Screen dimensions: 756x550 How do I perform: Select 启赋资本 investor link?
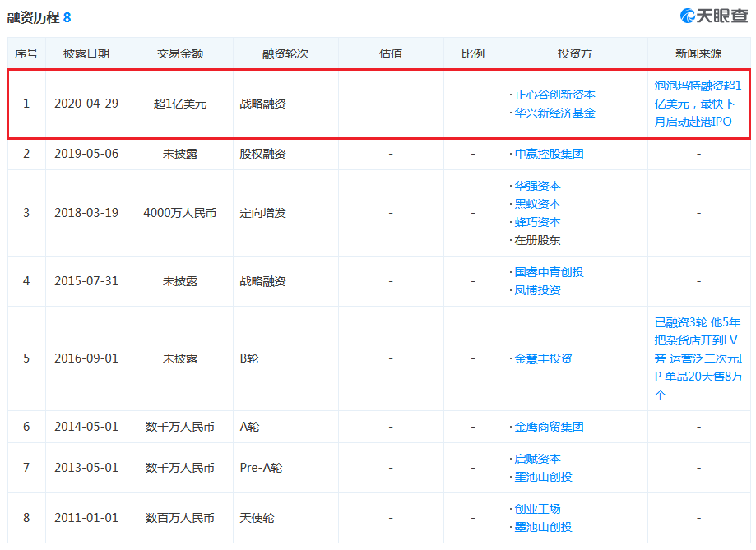(537, 459)
